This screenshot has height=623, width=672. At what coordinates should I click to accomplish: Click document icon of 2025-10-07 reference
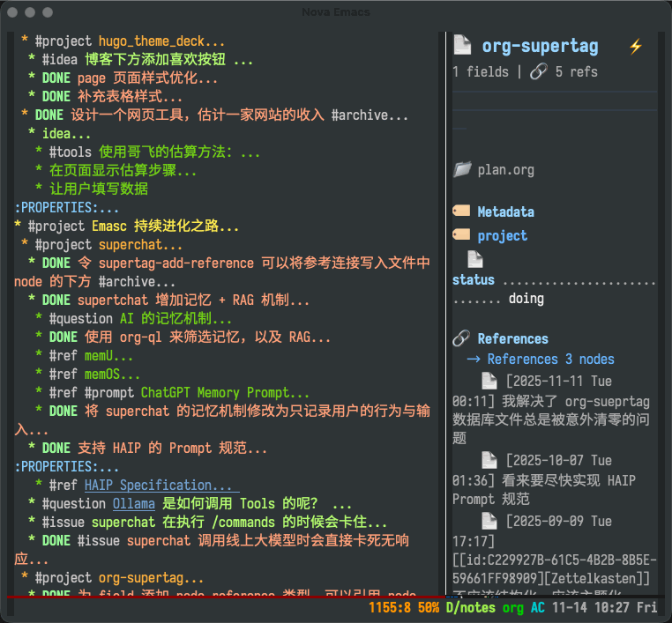click(489, 460)
